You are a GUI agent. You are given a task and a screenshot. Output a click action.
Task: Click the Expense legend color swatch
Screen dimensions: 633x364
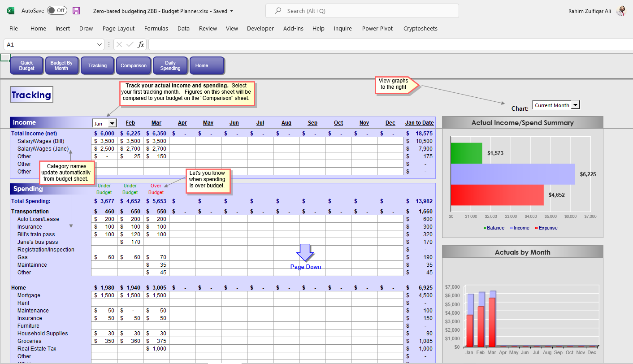536,228
